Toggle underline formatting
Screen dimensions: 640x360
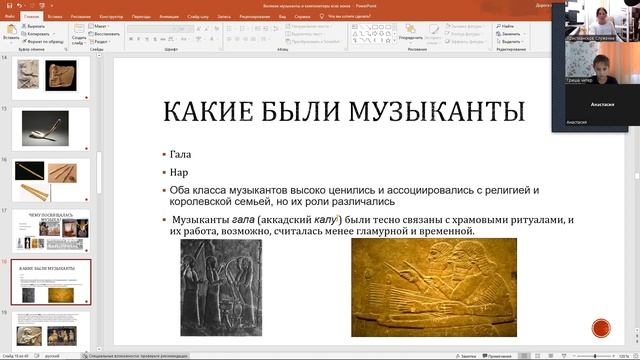click(x=147, y=39)
